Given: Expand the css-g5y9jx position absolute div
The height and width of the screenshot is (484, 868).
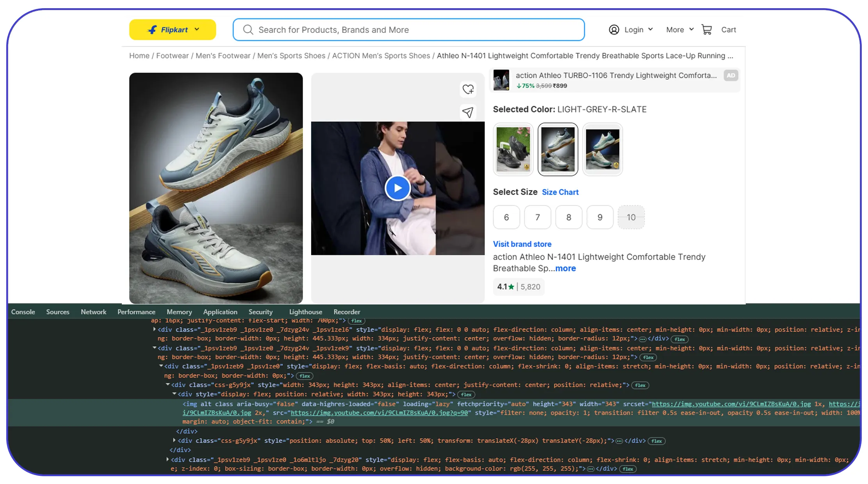Looking at the screenshot, I should pyautogui.click(x=174, y=440).
